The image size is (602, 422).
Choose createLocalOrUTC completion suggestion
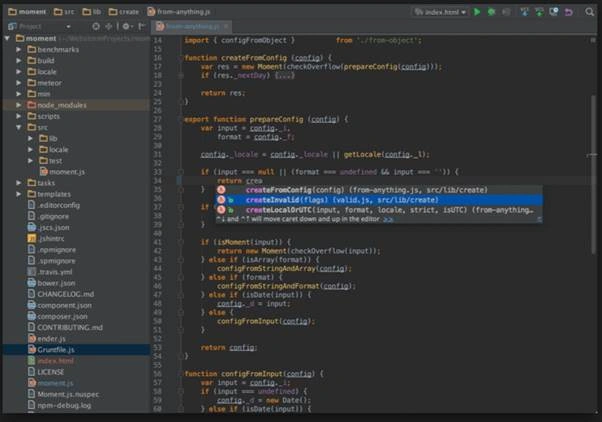click(x=379, y=210)
